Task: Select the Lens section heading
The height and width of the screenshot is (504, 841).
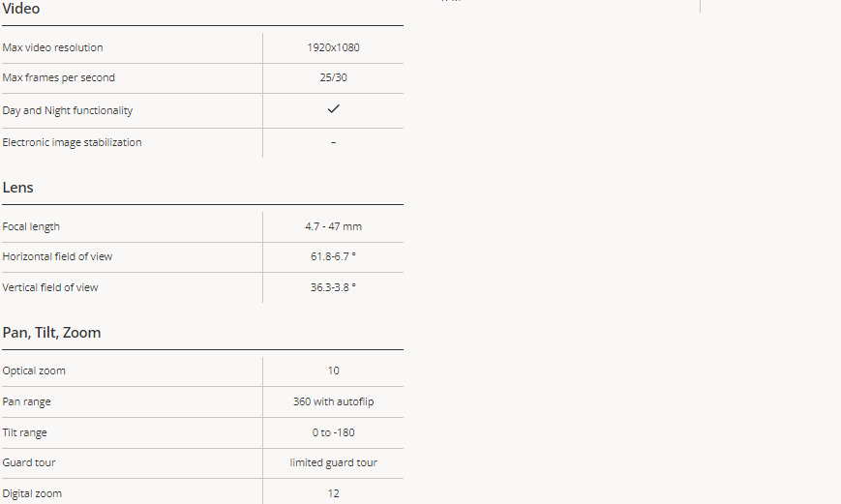Action: tap(17, 187)
